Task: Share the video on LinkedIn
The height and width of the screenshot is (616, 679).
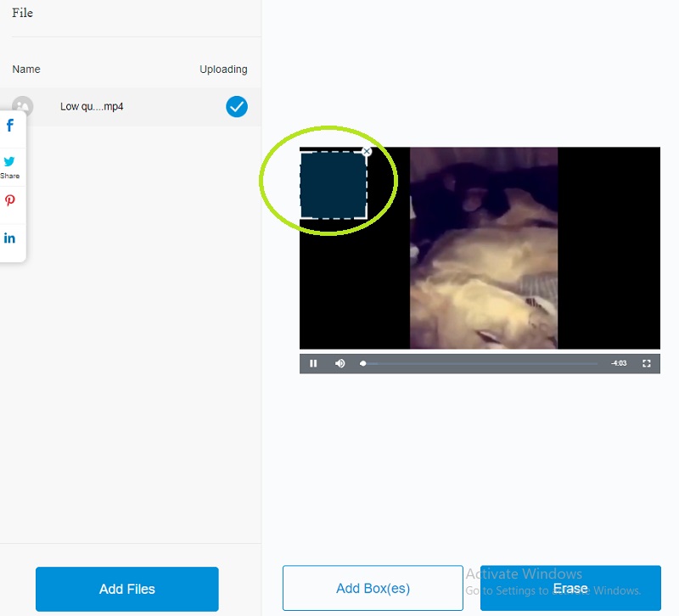Action: [x=10, y=238]
